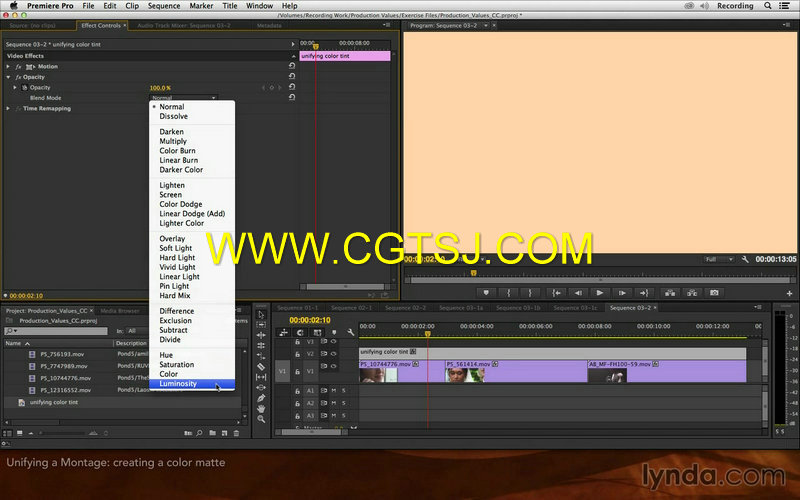
Task: Mute audio track A1
Action: pos(334,390)
